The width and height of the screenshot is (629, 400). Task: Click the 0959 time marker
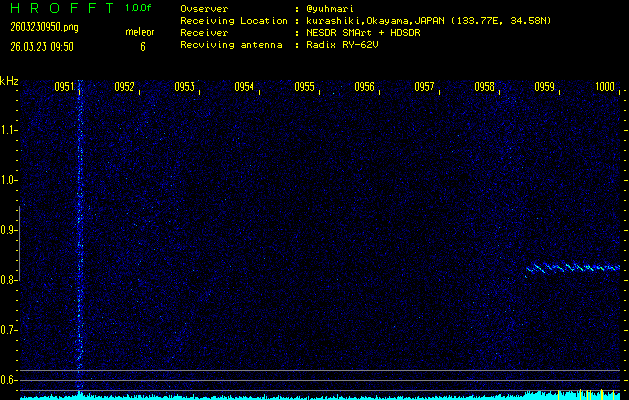pos(544,87)
